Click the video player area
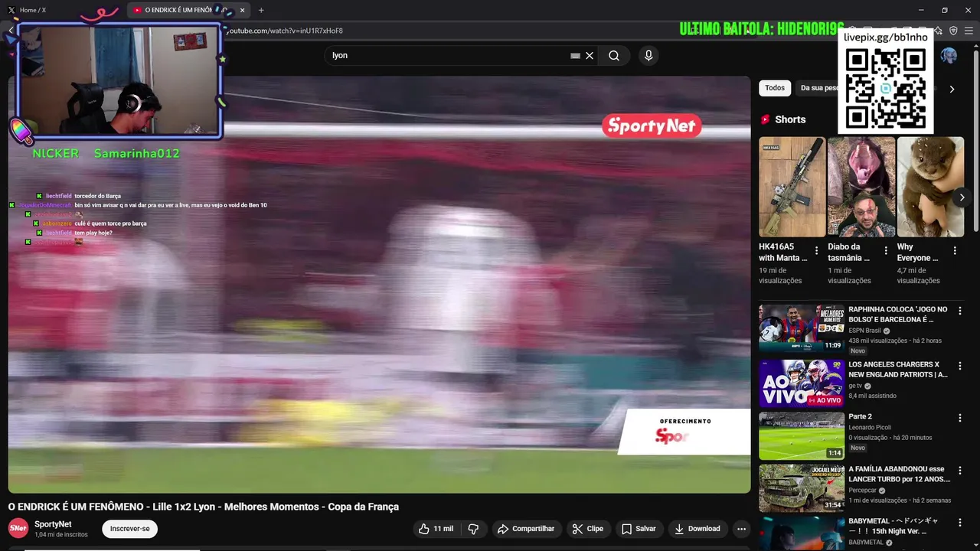The height and width of the screenshot is (551, 980). 379,285
